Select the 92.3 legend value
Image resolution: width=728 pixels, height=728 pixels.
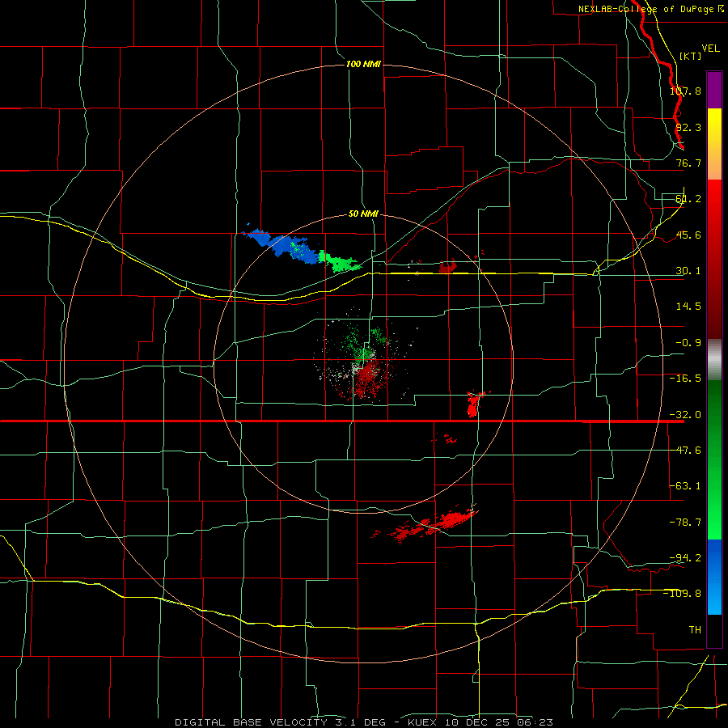pyautogui.click(x=688, y=127)
